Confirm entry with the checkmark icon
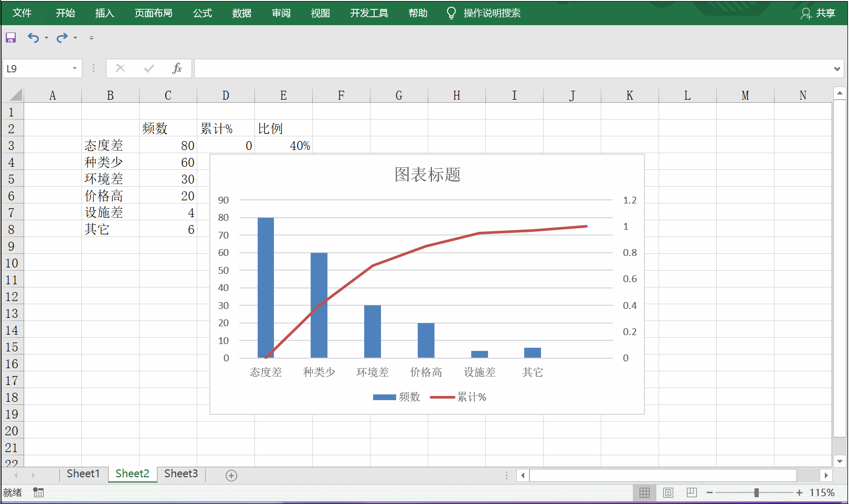The image size is (849, 504). coord(149,68)
